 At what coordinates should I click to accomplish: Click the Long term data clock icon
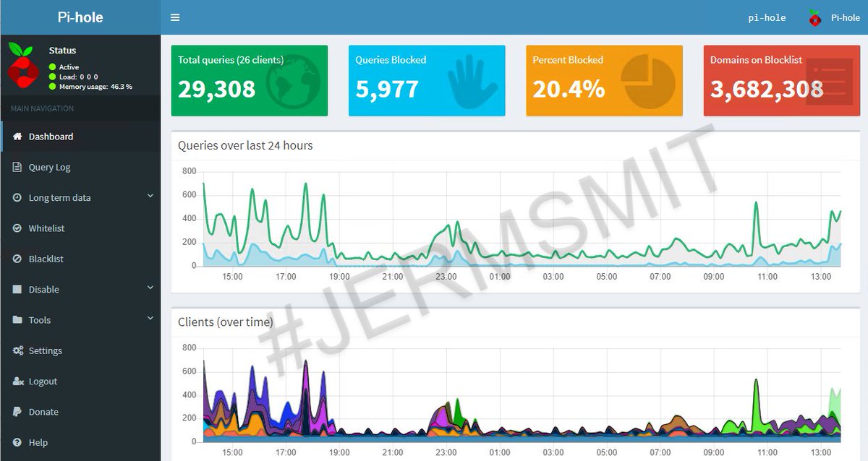17,197
